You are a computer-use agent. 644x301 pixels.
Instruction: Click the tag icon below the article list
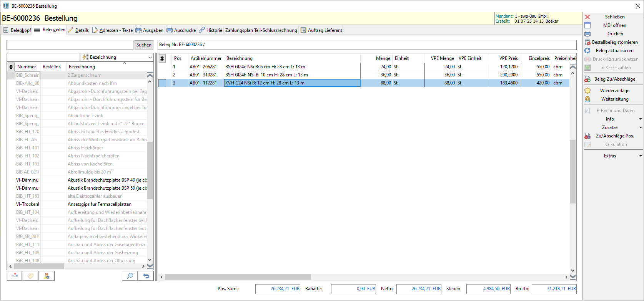tap(30, 276)
